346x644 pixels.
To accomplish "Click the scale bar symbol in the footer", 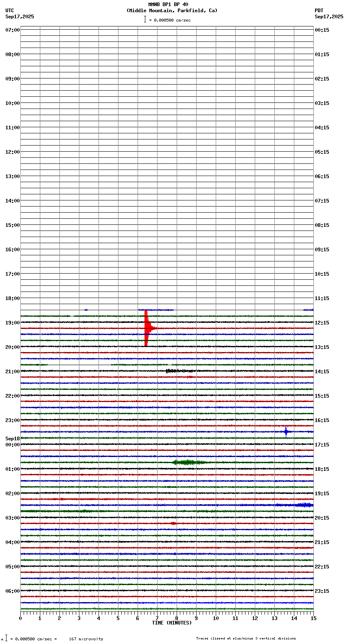I will click(6, 638).
